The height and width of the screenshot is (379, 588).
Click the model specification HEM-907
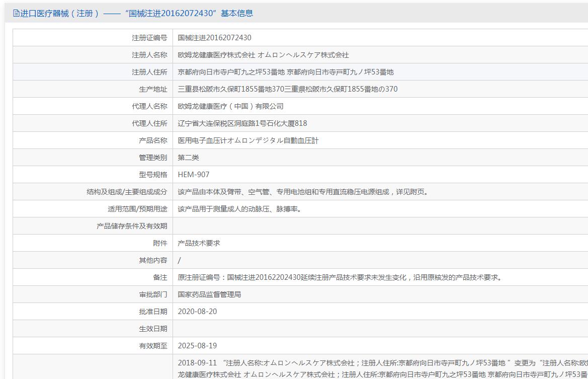194,175
